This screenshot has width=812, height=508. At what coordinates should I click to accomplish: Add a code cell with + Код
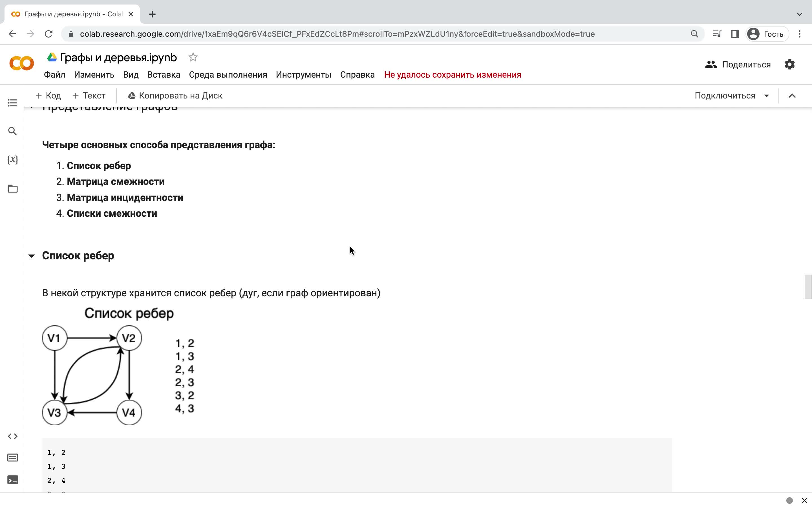pyautogui.click(x=48, y=96)
